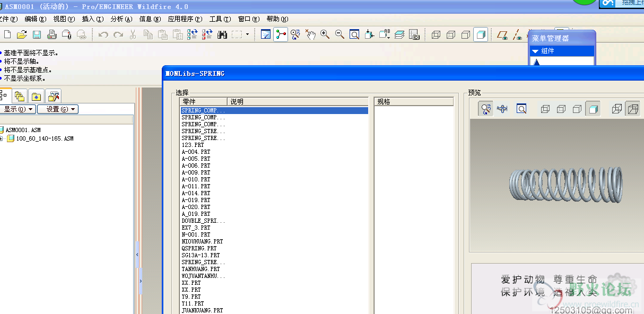Select EX7_3.PRT in the parts list
644x314 pixels.
click(196, 228)
